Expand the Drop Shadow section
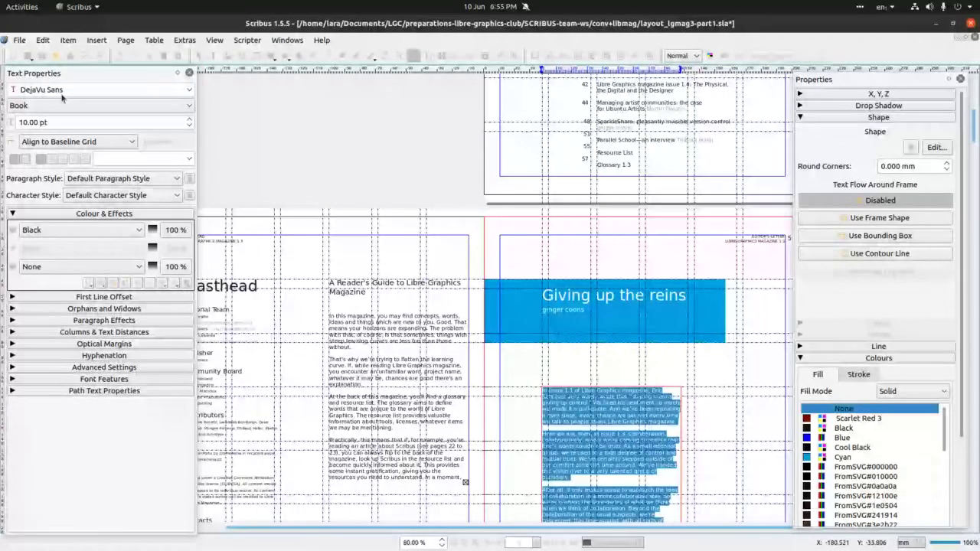The width and height of the screenshot is (980, 551). point(876,106)
